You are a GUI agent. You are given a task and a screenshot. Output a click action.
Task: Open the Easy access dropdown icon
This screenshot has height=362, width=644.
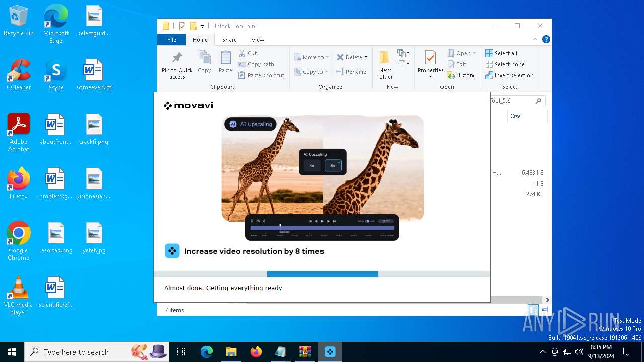pos(403,64)
